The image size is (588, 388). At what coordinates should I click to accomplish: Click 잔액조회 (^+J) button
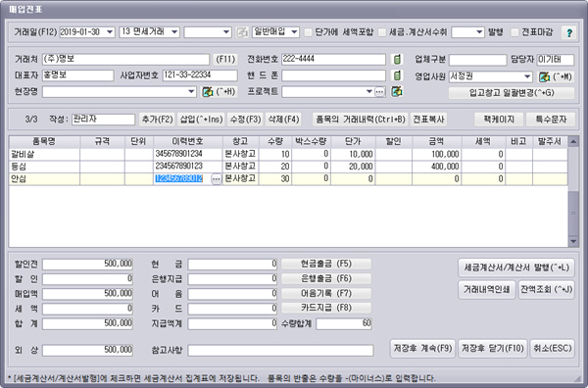coord(547,289)
